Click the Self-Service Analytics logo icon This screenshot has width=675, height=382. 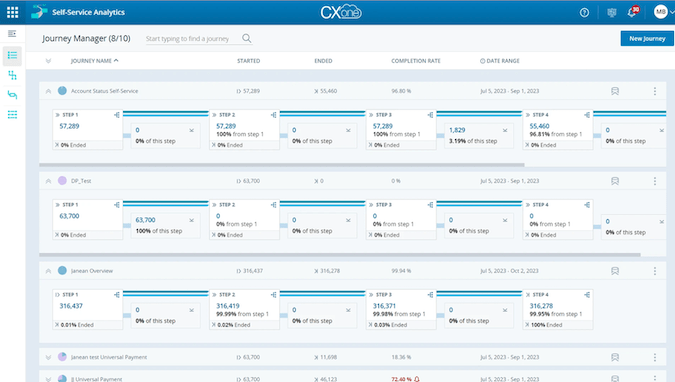click(39, 12)
